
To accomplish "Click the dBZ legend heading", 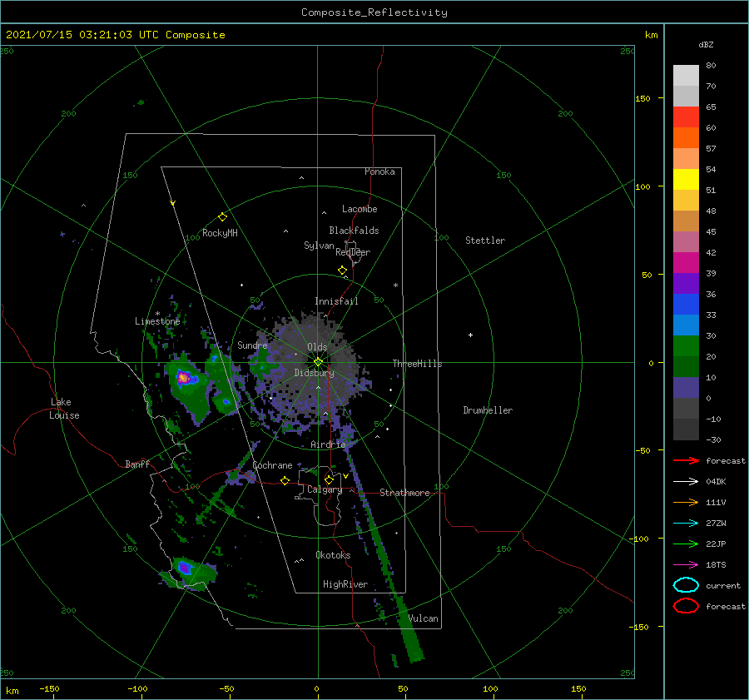I will (706, 44).
